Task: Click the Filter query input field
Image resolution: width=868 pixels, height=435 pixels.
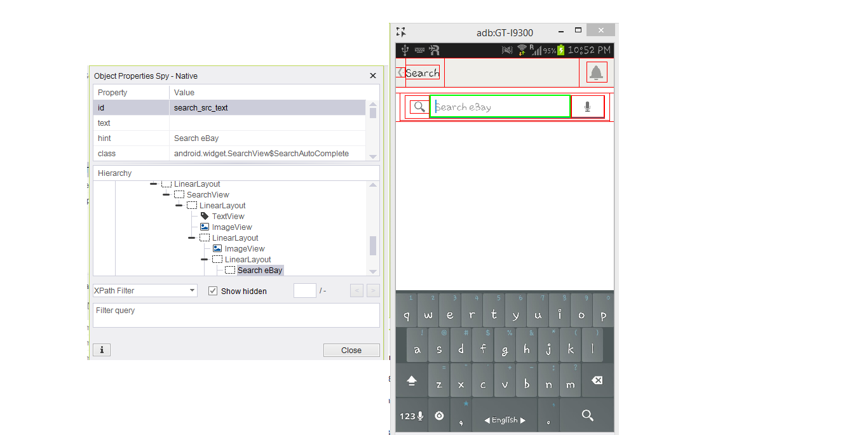Action: tap(236, 316)
